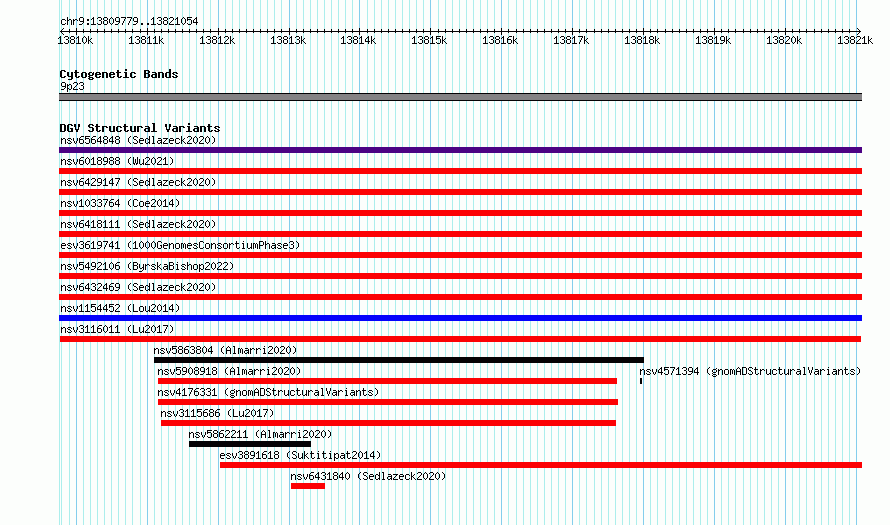The image size is (890, 525).
Task: Select the nsv6432469 (Sedlazeck2020) label
Action: click(x=138, y=287)
